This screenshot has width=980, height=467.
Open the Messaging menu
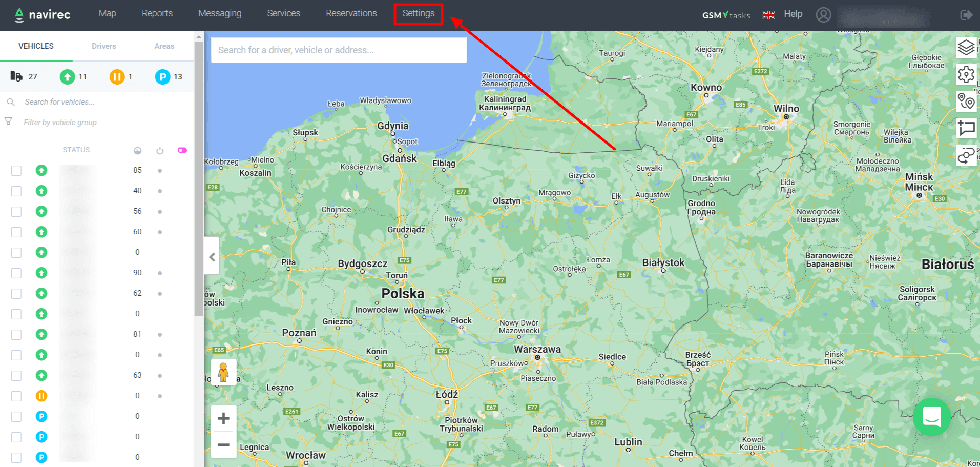(x=220, y=13)
